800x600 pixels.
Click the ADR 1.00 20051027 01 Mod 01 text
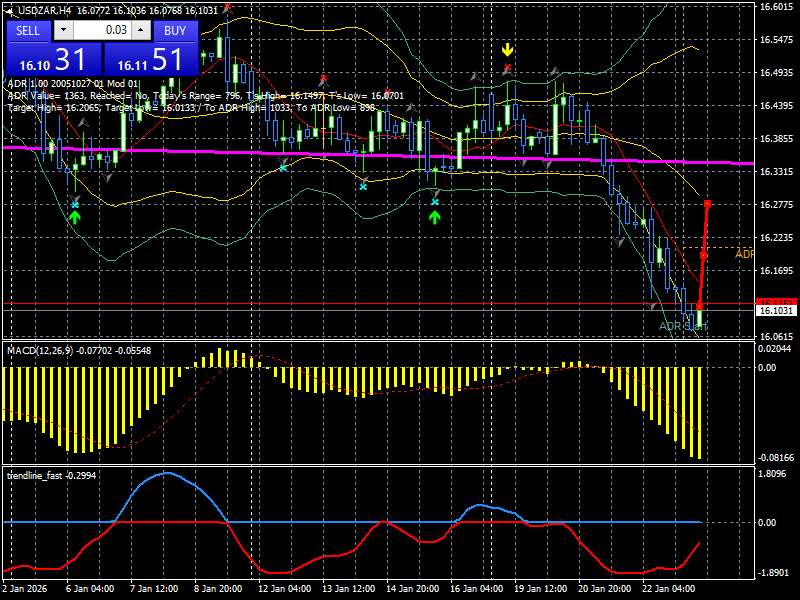pyautogui.click(x=72, y=84)
